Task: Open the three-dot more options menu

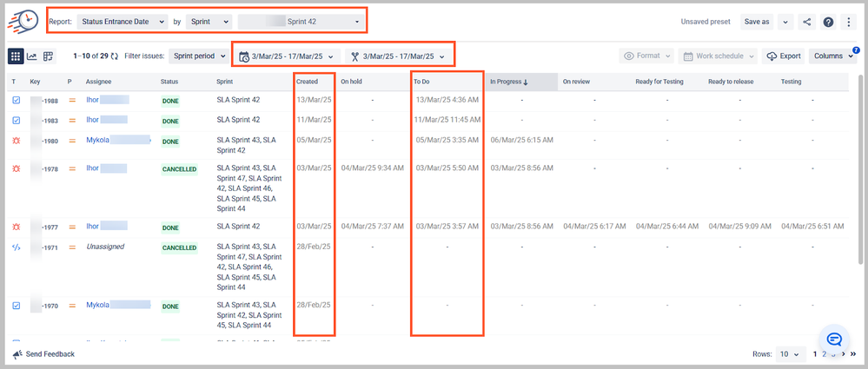Action: (849, 22)
